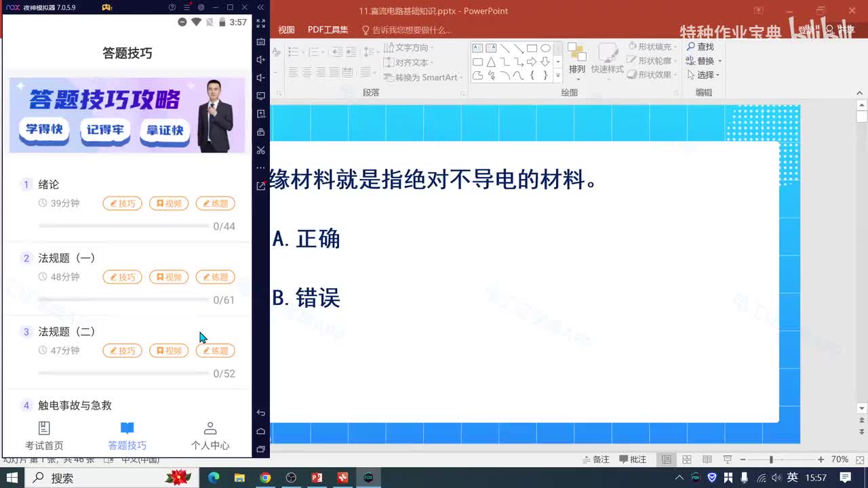The image size is (868, 488).
Task: Select the rectangle shape in gallery
Action: [x=532, y=48]
